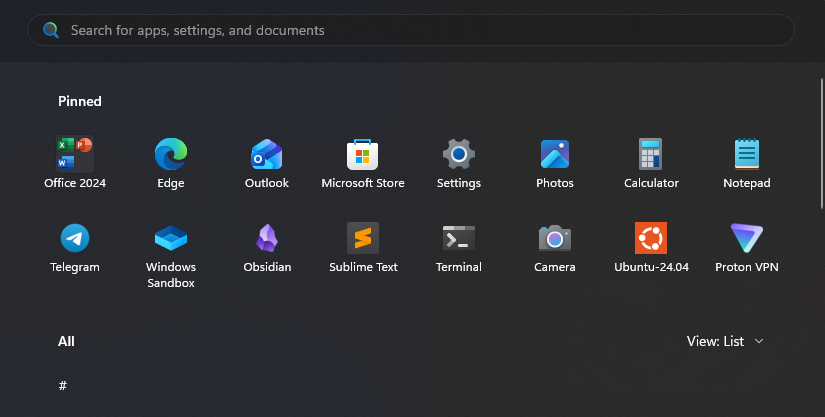Launch Microsoft Edge browser

click(x=171, y=155)
